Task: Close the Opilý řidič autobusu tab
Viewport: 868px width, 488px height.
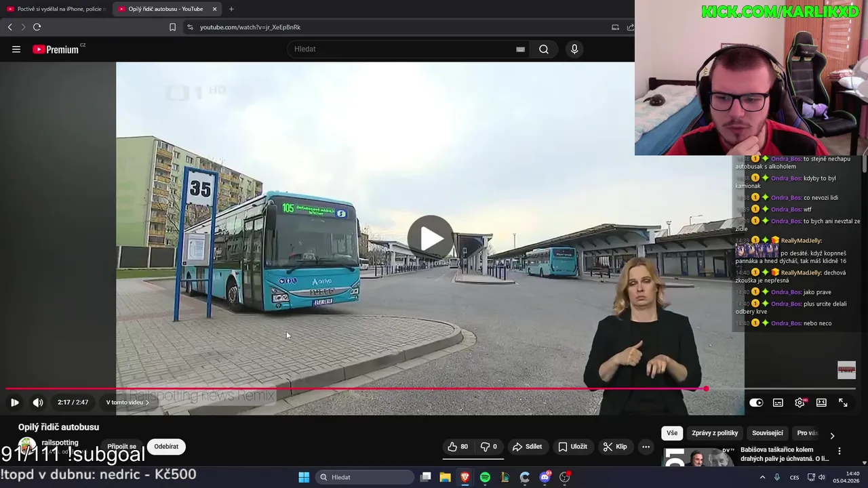Action: point(215,9)
